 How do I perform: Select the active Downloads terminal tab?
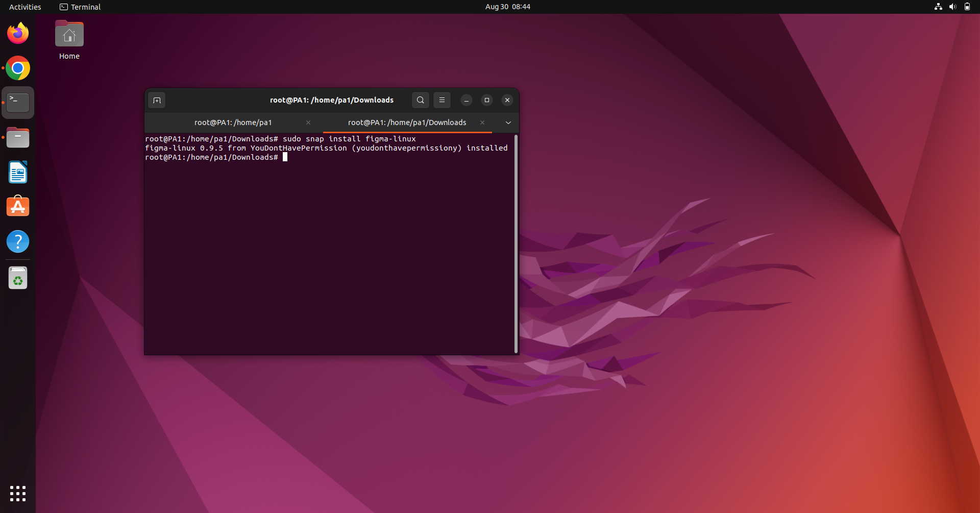pyautogui.click(x=406, y=123)
